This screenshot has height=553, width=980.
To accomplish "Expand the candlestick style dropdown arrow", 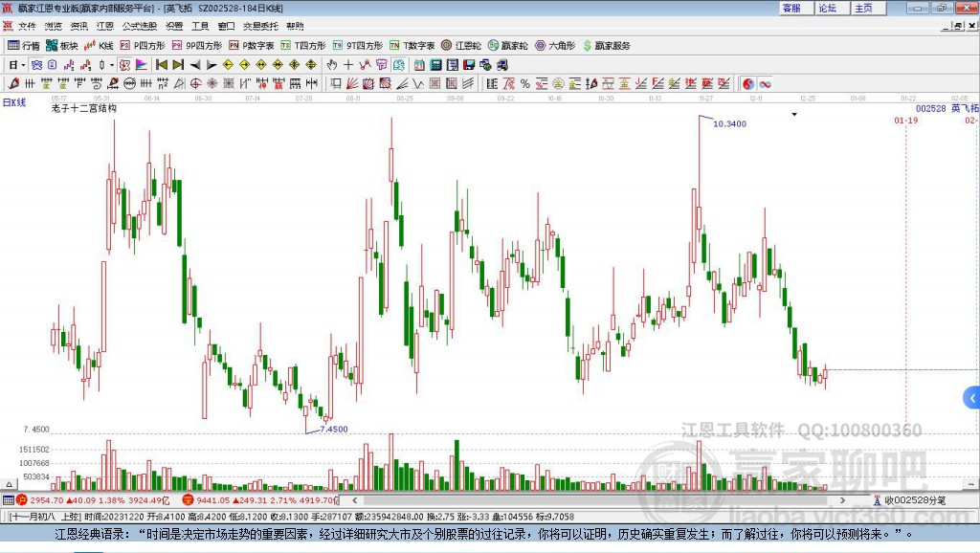I will (112, 65).
